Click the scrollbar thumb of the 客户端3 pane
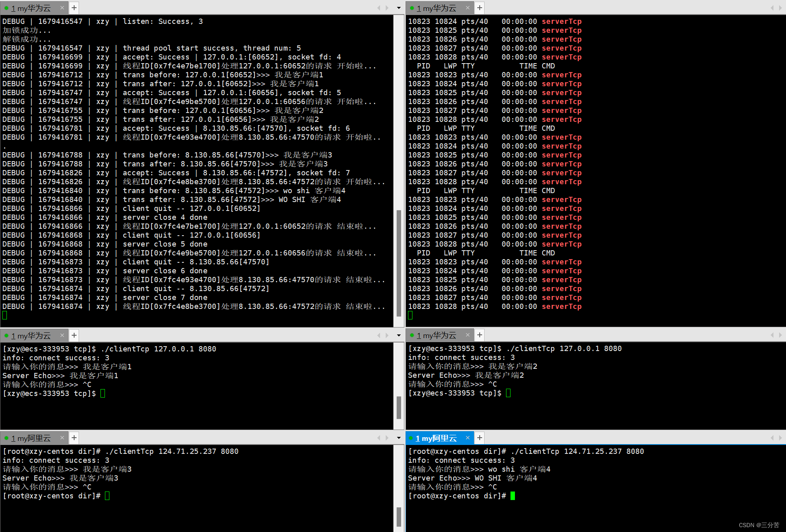786x532 pixels. click(399, 517)
